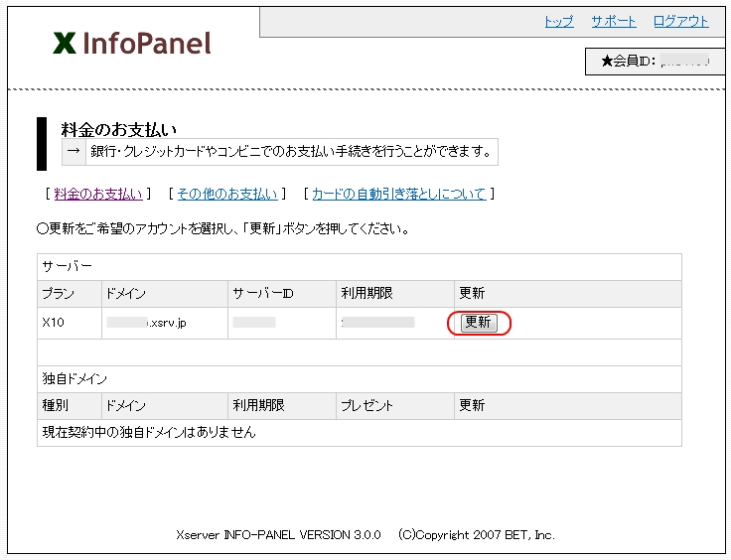Select the 料金のお支払い navigation link
This screenshot has height=560, width=731.
pyautogui.click(x=97, y=194)
